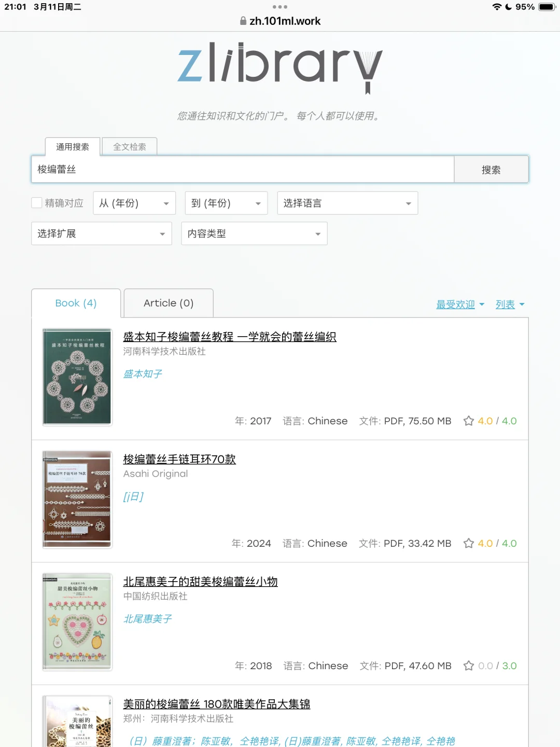This screenshot has height=747, width=560.
Task: Click the green cover of 盛本知子梭编蕾丝教程
Action: tap(77, 377)
